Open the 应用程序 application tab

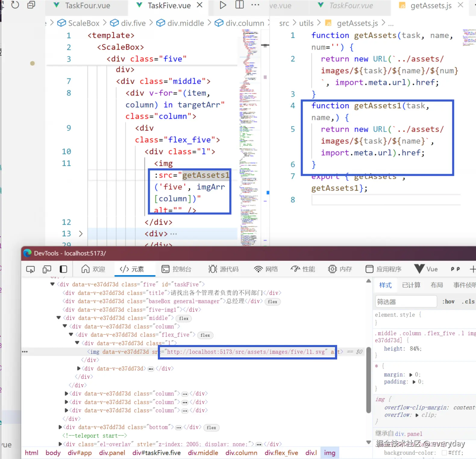point(383,269)
